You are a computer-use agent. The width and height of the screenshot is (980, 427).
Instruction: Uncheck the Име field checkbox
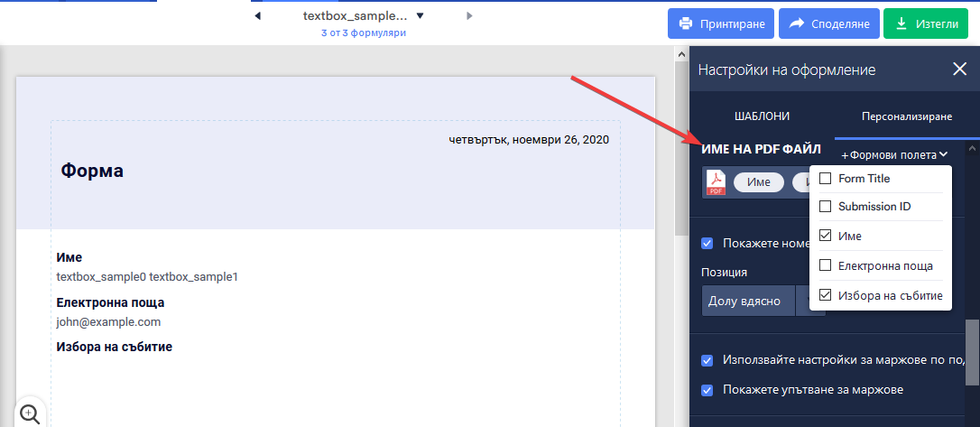point(825,236)
